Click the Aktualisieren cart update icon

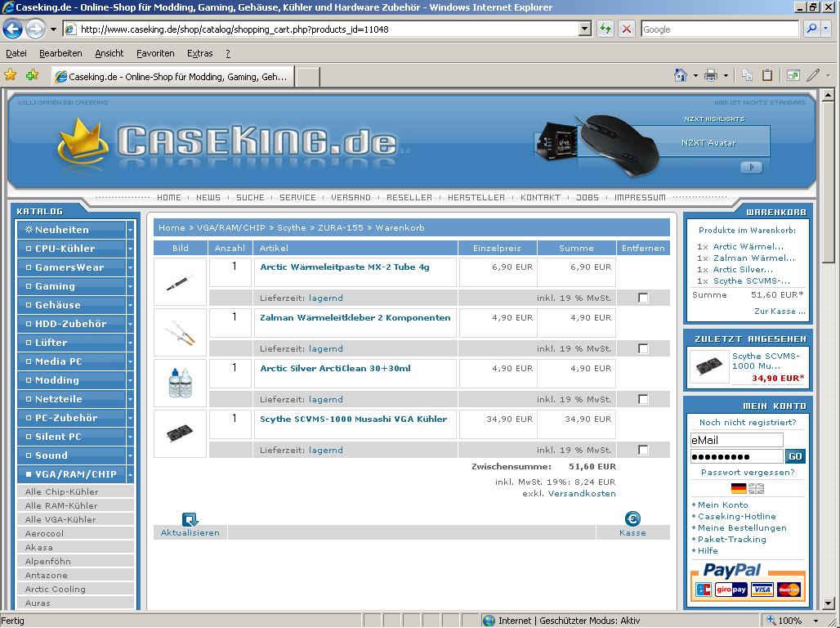pos(190,519)
